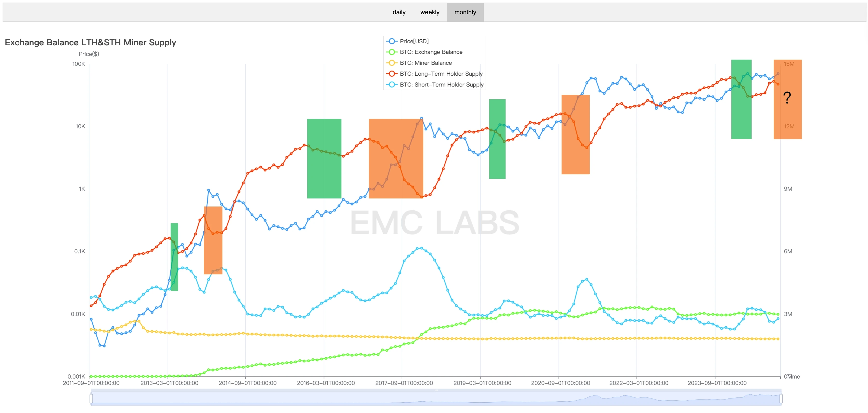Click the red Long-Term Holder legend marker
The height and width of the screenshot is (413, 868).
[x=391, y=73]
